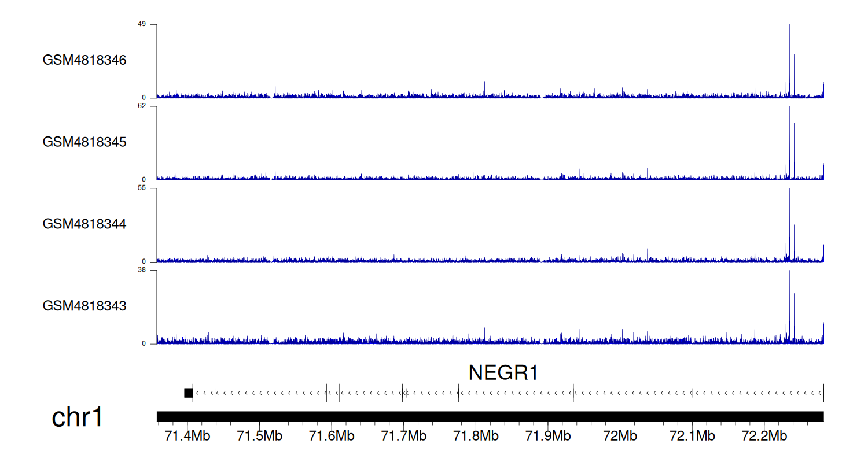Select the GSM4818343 track name
868x451 pixels.
coord(84,305)
